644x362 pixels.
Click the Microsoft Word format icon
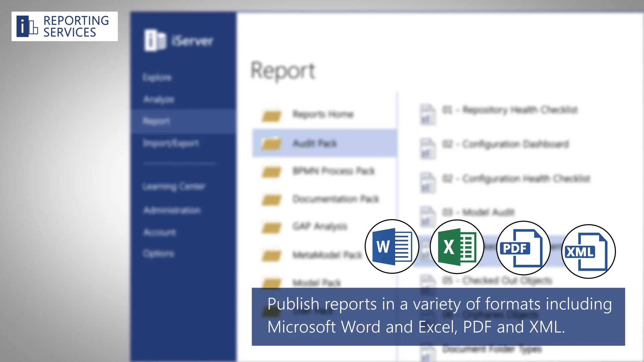[x=392, y=247]
